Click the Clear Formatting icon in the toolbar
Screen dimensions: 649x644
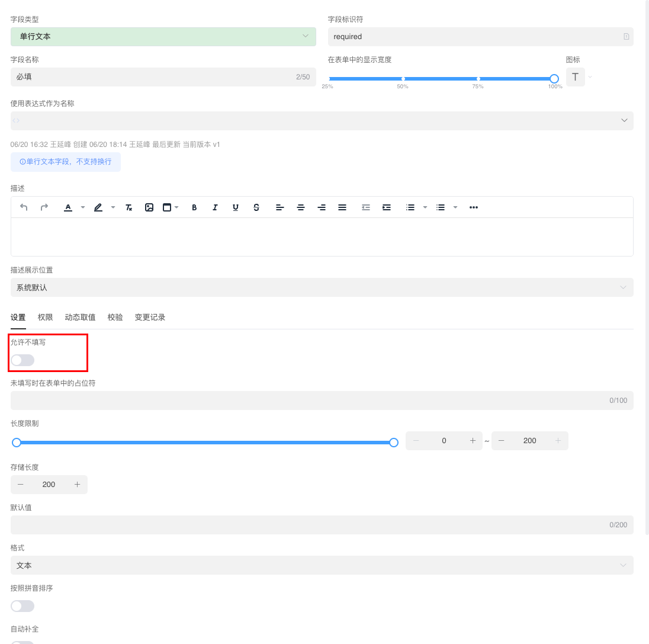tap(128, 207)
